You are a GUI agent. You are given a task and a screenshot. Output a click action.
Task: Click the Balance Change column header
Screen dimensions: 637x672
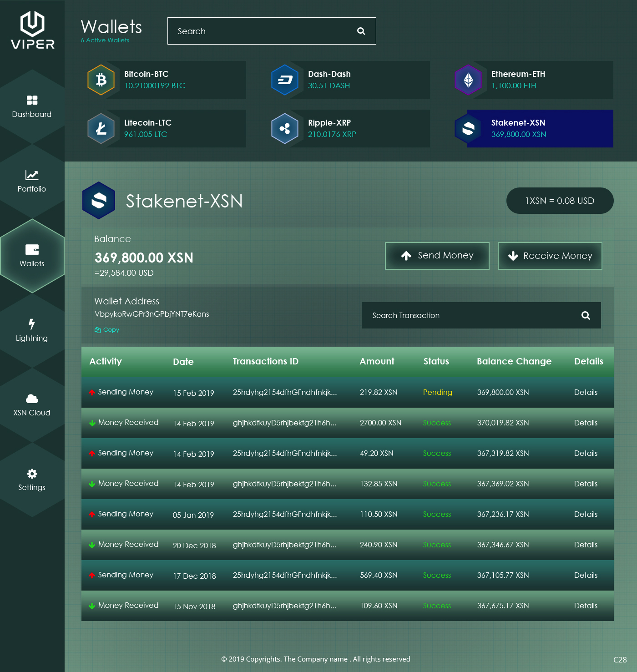point(514,361)
